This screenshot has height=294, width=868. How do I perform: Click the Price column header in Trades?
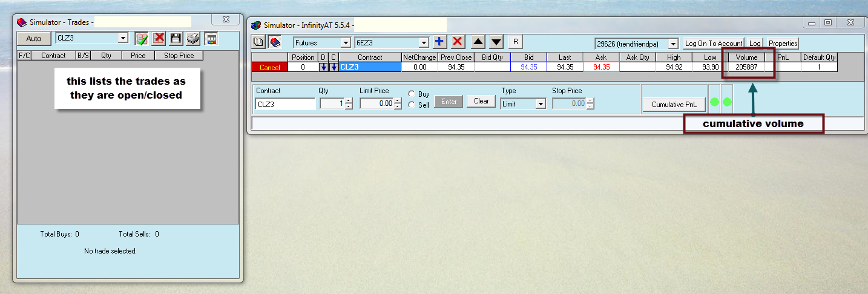pos(139,56)
